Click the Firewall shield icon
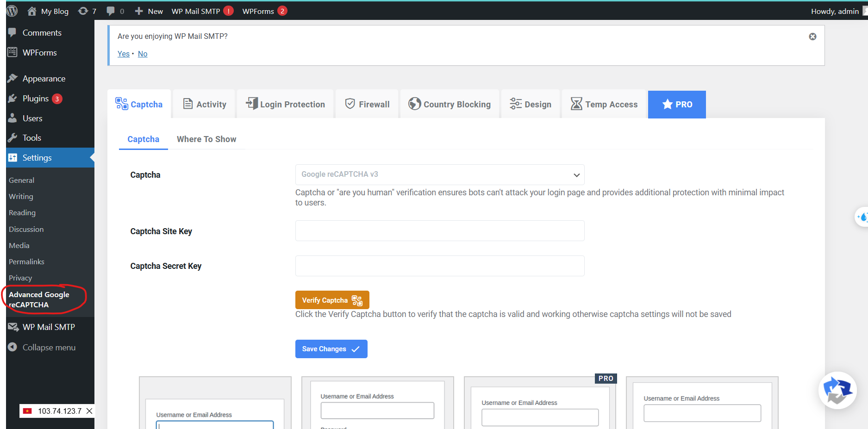Image resolution: width=868 pixels, height=429 pixels. 350,104
